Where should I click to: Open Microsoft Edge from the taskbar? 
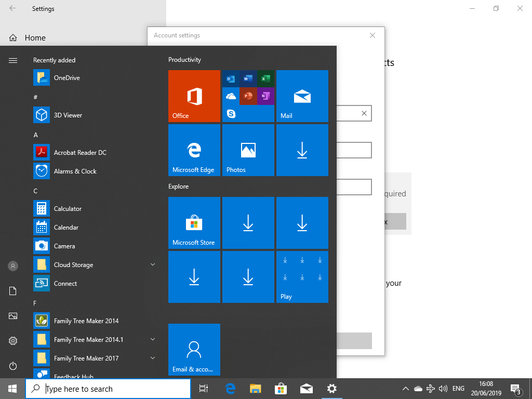pos(230,389)
